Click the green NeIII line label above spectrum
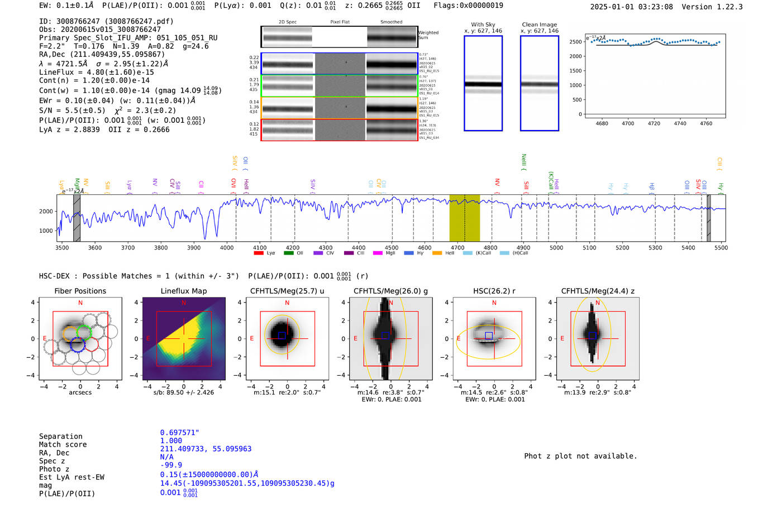Viewport: 782px width, 532px height. [524, 162]
